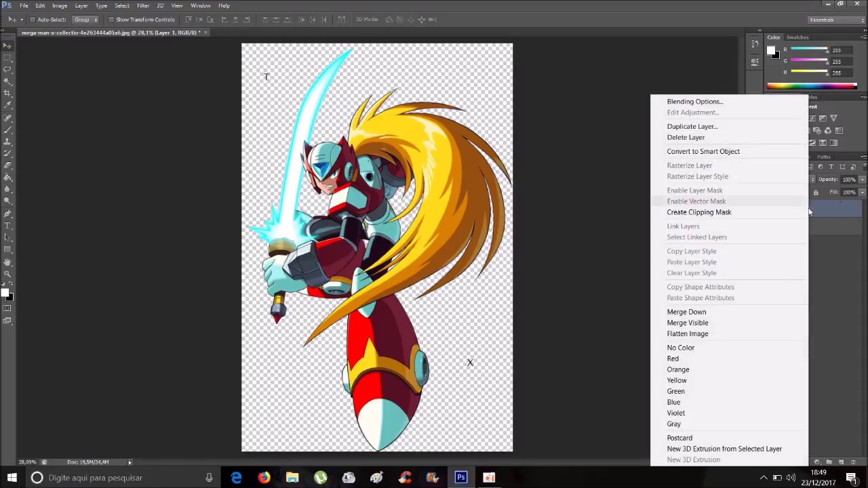
Task: Select the Pen tool
Action: 7,213
